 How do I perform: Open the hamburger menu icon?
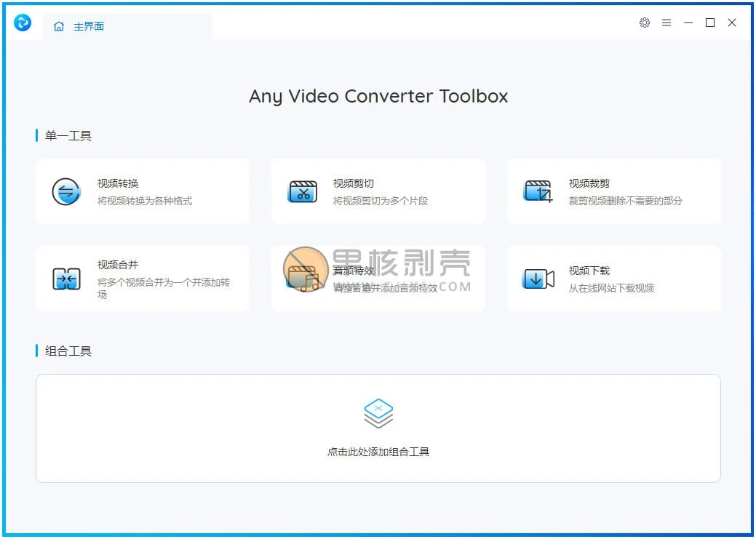(667, 23)
